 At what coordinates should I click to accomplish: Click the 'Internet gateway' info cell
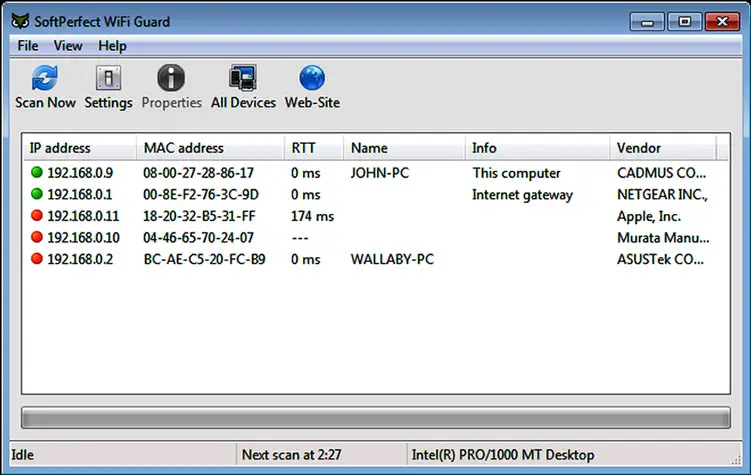click(x=523, y=195)
